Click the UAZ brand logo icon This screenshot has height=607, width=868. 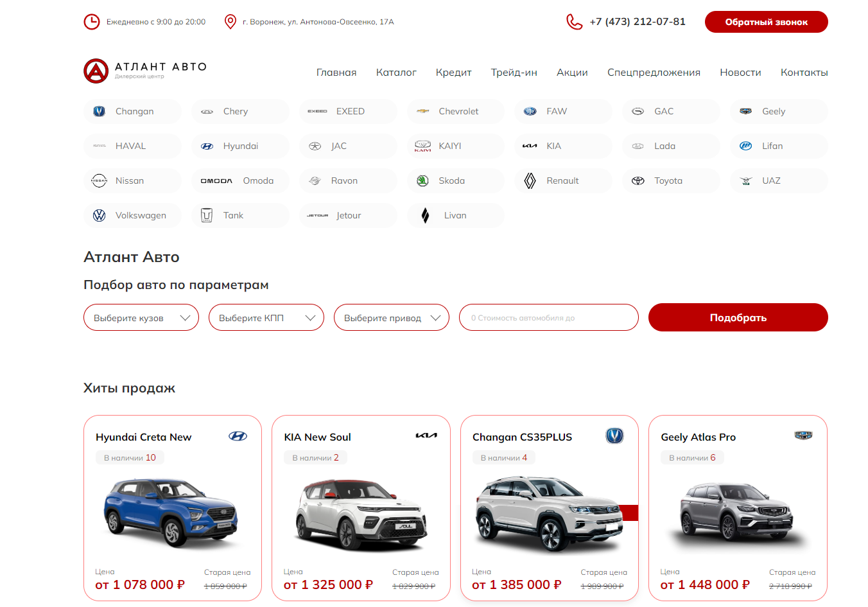(x=745, y=180)
